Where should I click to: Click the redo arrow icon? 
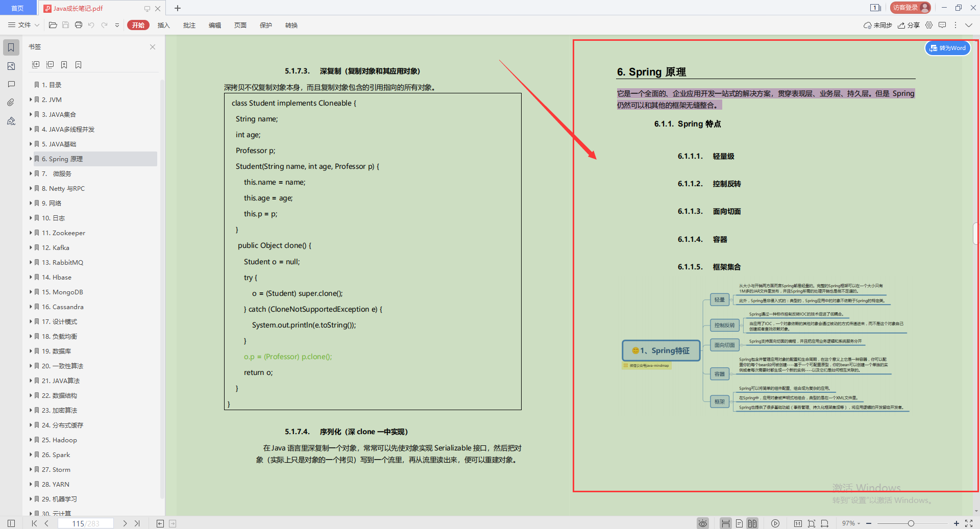pyautogui.click(x=104, y=25)
